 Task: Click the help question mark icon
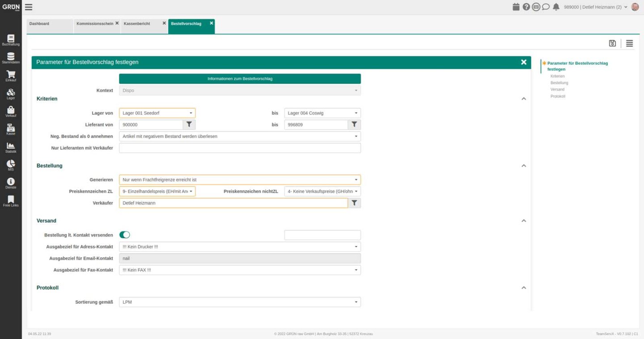[x=526, y=7]
